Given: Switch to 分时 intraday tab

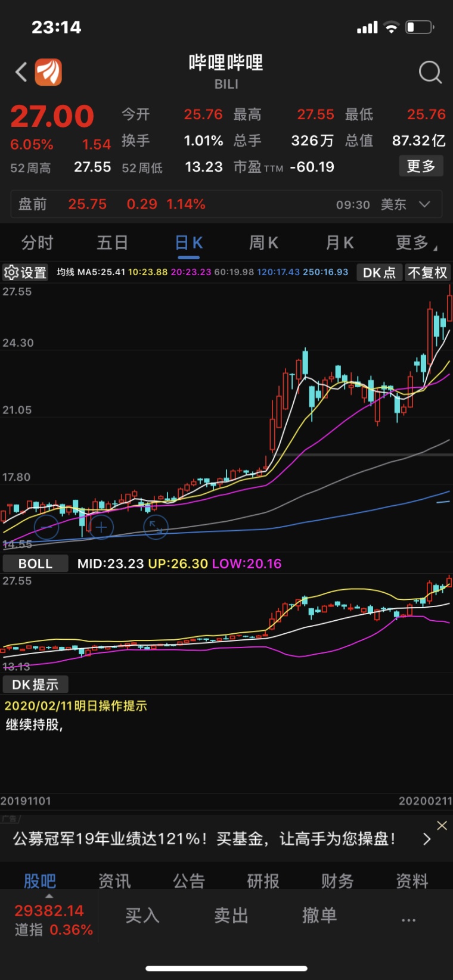Looking at the screenshot, I should (x=38, y=243).
